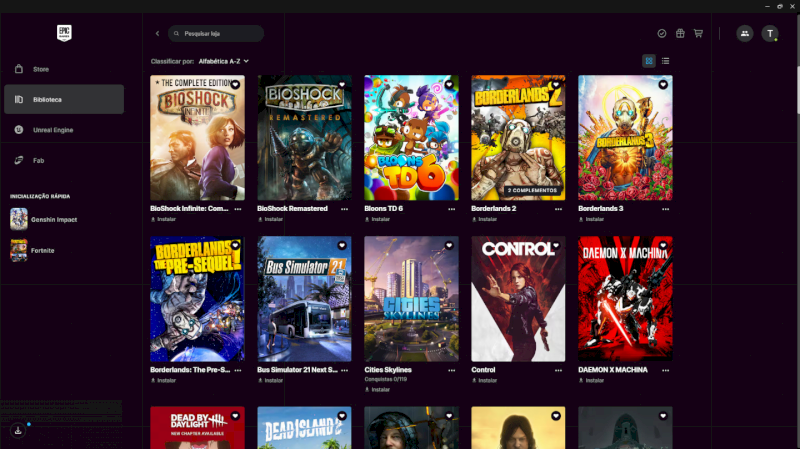Switch to list view layout
The width and height of the screenshot is (800, 449).
point(666,61)
